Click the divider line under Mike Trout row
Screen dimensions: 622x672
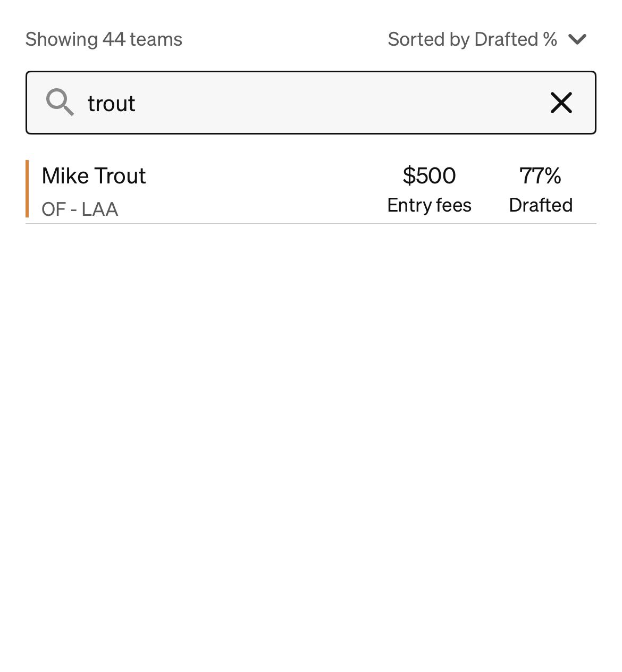(x=311, y=223)
